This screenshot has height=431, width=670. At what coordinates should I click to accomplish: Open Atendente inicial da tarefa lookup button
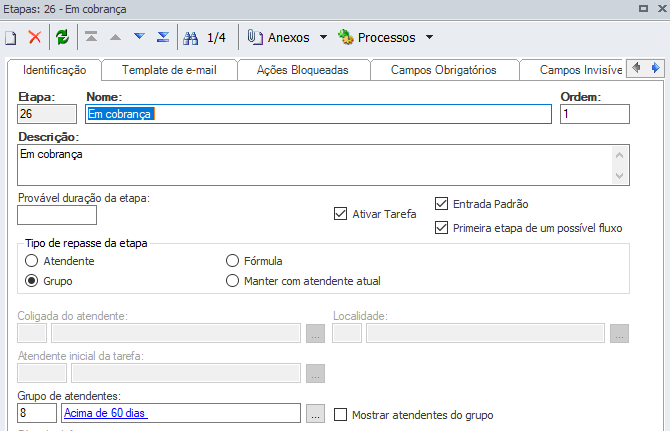(x=315, y=373)
